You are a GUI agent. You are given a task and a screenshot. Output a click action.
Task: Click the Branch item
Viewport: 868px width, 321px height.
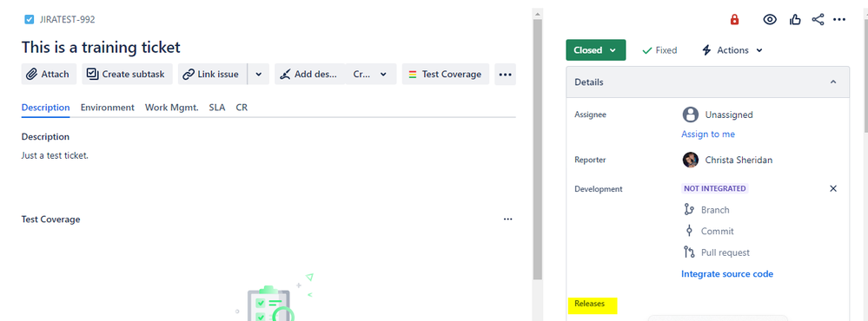[707, 210]
